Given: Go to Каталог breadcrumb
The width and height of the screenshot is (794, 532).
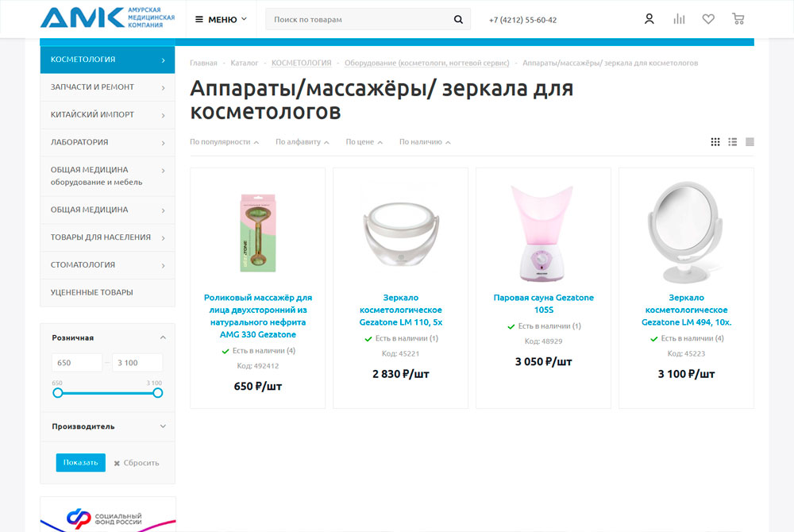Looking at the screenshot, I should [244, 64].
